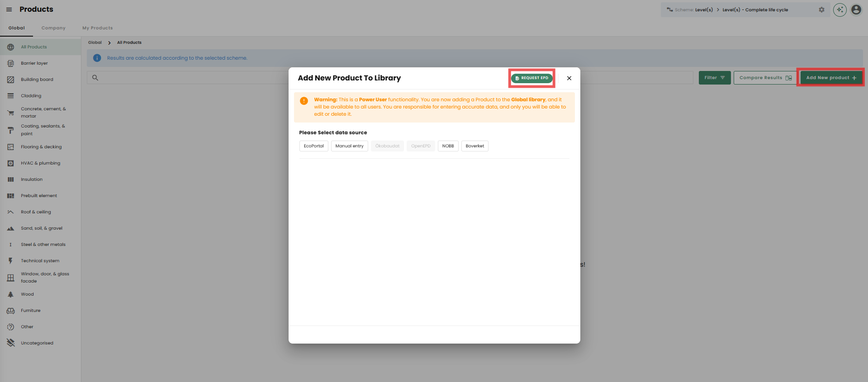Open the user account profile icon

coord(856,9)
